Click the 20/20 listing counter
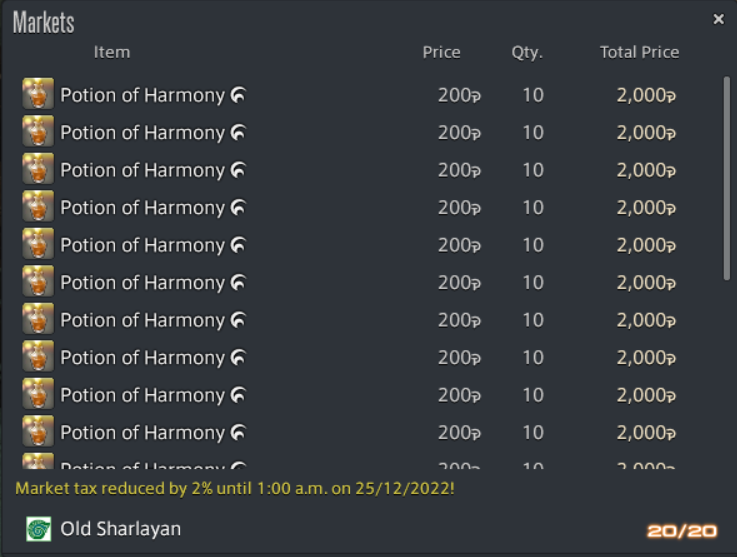This screenshot has height=557, width=737. pos(682,531)
